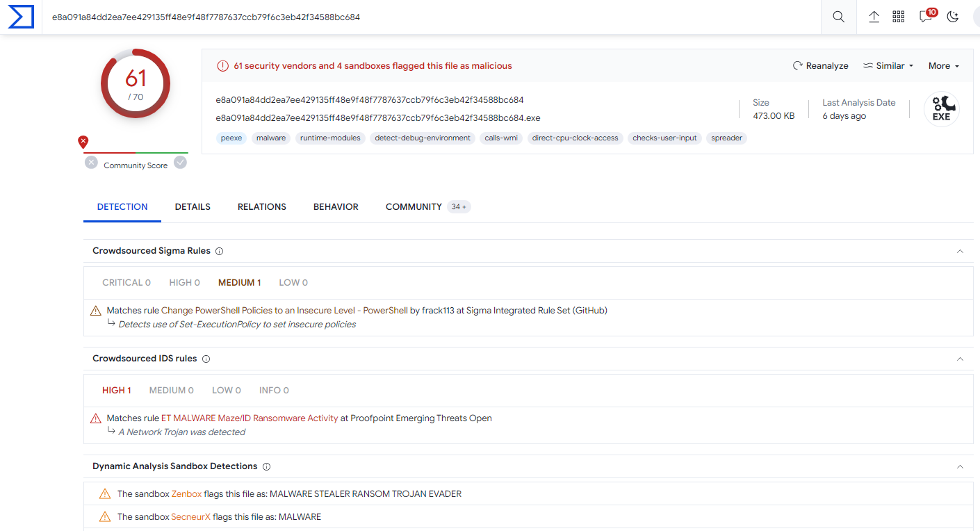
Task: Collapse the Crowdsourced IDS rules section
Action: [960, 359]
